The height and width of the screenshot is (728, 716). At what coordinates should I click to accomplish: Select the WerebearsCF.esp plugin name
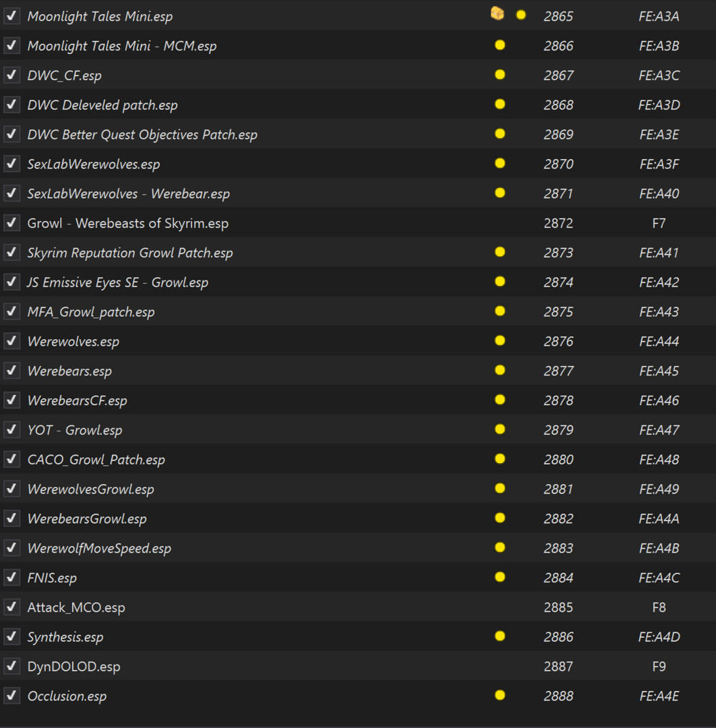coord(77,400)
